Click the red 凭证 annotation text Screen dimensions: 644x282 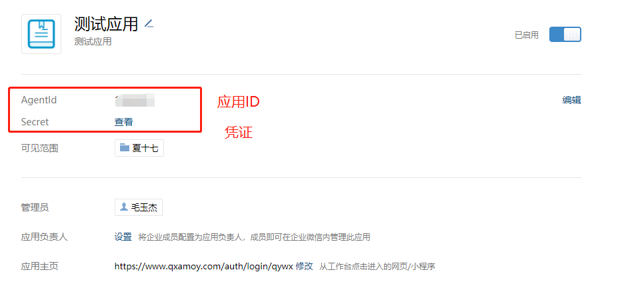239,132
